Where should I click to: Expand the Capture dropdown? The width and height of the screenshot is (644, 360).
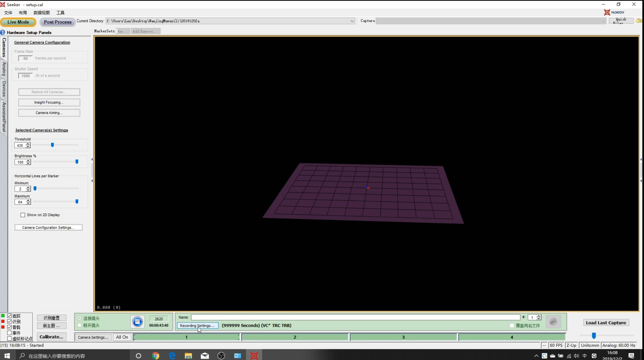click(x=603, y=21)
